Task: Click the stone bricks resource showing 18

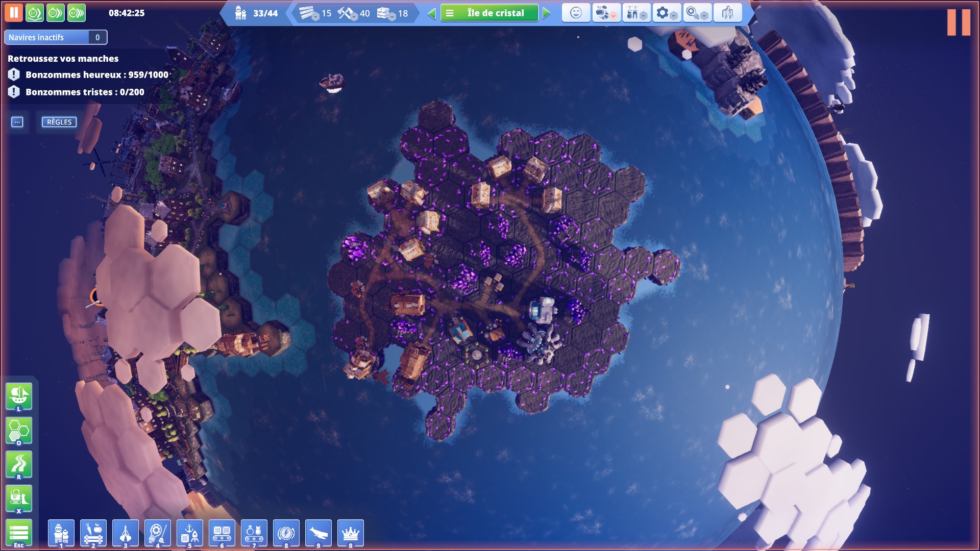Action: point(392,13)
